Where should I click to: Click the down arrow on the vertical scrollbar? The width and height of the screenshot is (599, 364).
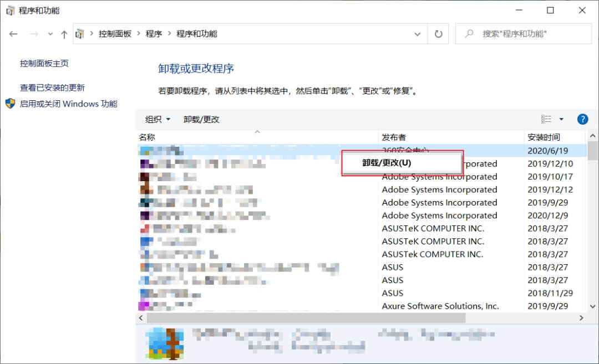[592, 306]
